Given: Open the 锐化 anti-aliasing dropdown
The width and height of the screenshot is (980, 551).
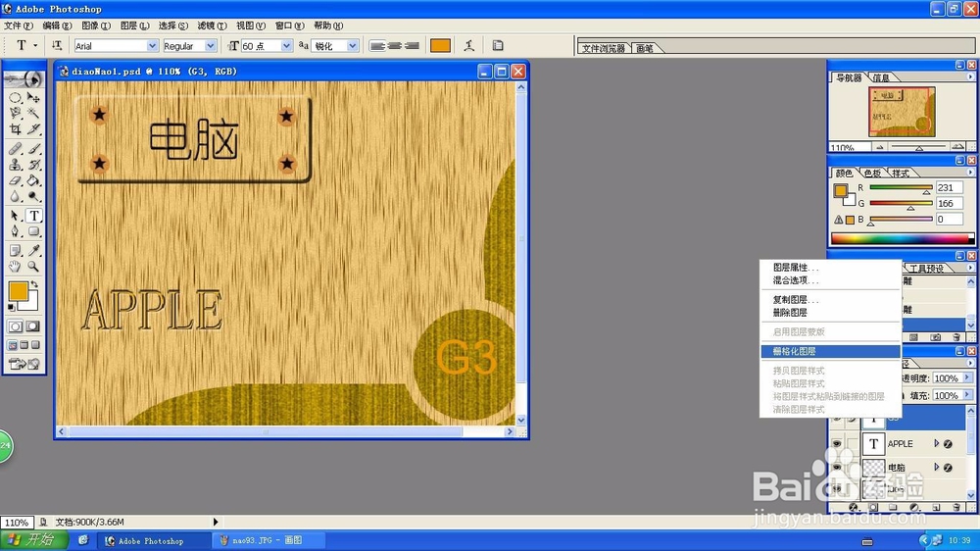Looking at the screenshot, I should pos(353,46).
